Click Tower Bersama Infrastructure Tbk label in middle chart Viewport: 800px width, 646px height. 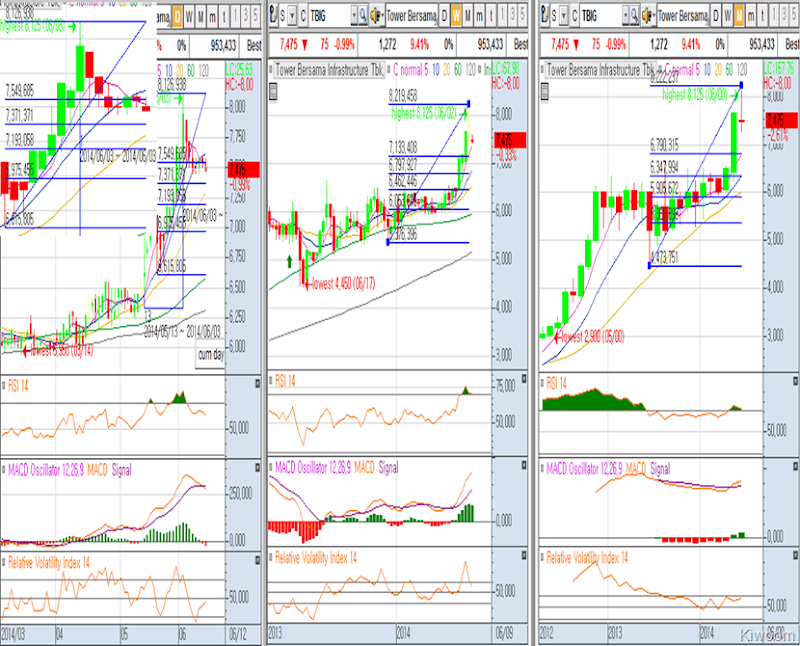click(x=329, y=70)
